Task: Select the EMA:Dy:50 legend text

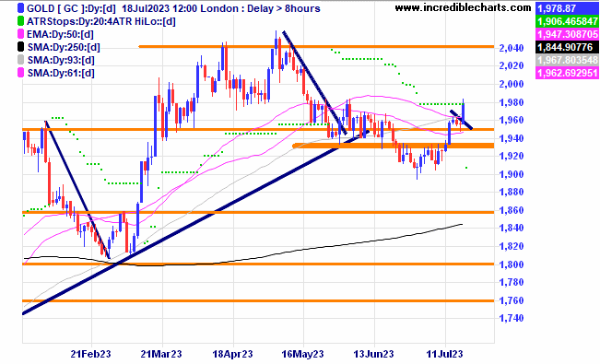Action: click(x=60, y=34)
